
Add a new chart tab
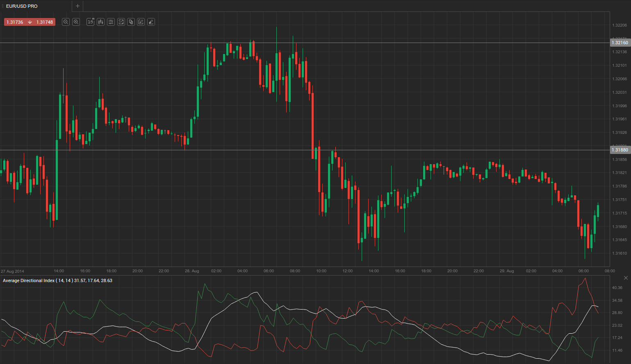pos(77,6)
